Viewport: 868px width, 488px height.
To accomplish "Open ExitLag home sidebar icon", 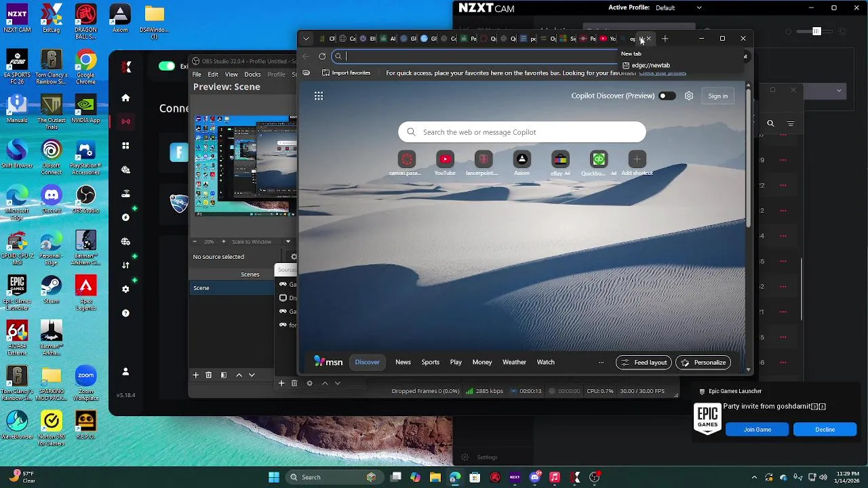I will tap(125, 98).
